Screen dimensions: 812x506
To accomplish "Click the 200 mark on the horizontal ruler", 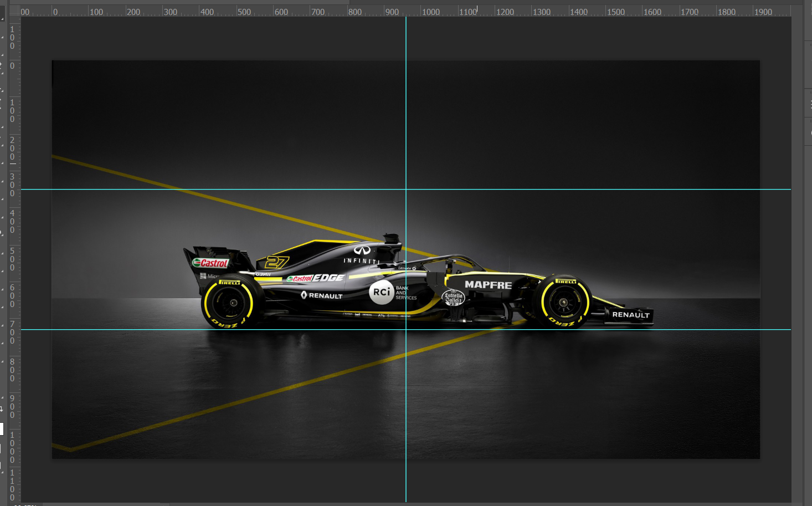I will [x=133, y=12].
